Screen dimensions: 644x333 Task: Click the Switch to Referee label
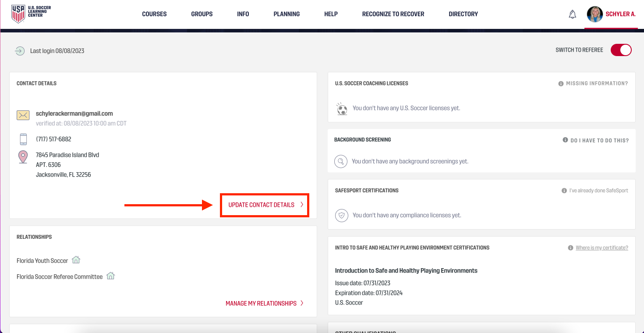tap(579, 50)
